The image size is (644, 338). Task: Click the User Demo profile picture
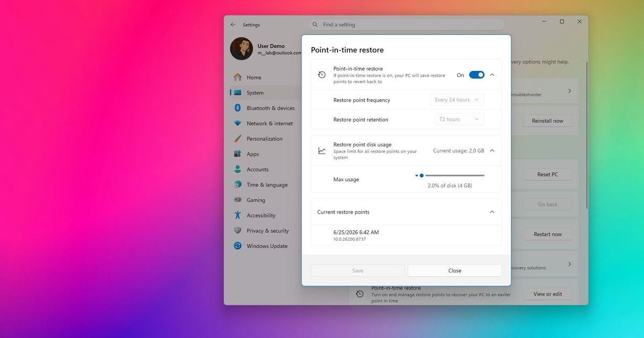[x=241, y=49]
